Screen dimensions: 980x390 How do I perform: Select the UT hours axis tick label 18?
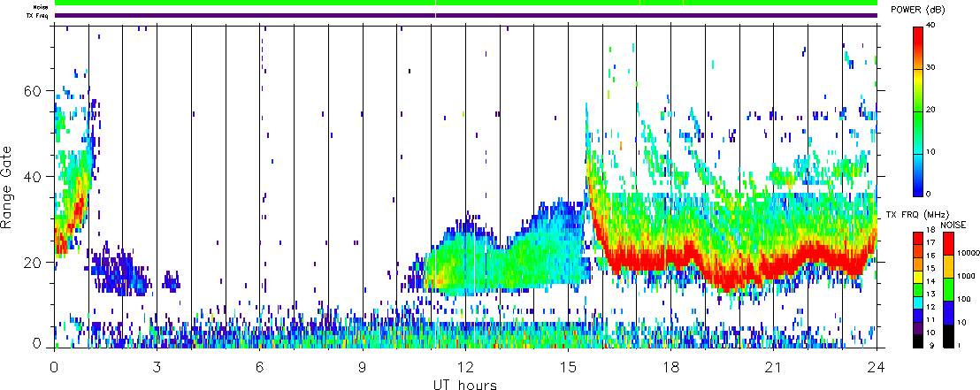670,365
